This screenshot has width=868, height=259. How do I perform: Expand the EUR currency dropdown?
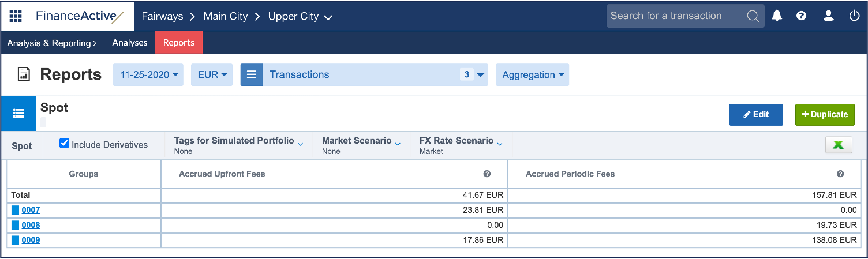[212, 75]
